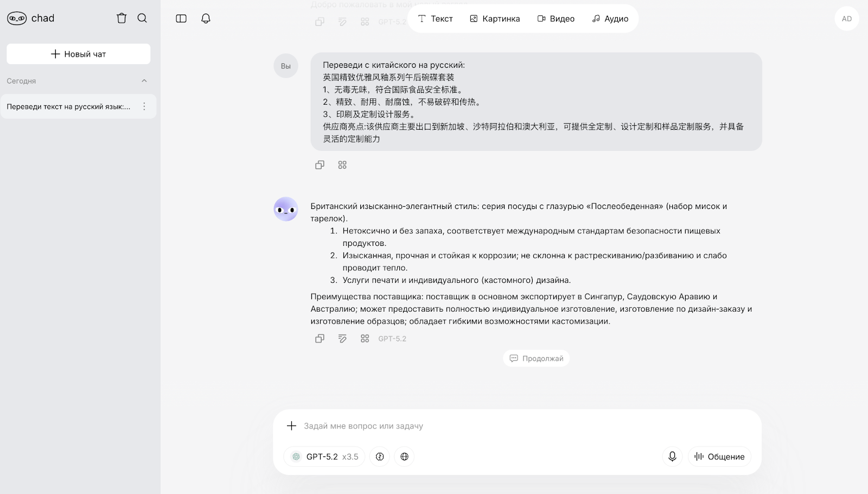This screenshot has height=494, width=868.
Task: Collapse the Сегодня chat history section
Action: [x=144, y=81]
